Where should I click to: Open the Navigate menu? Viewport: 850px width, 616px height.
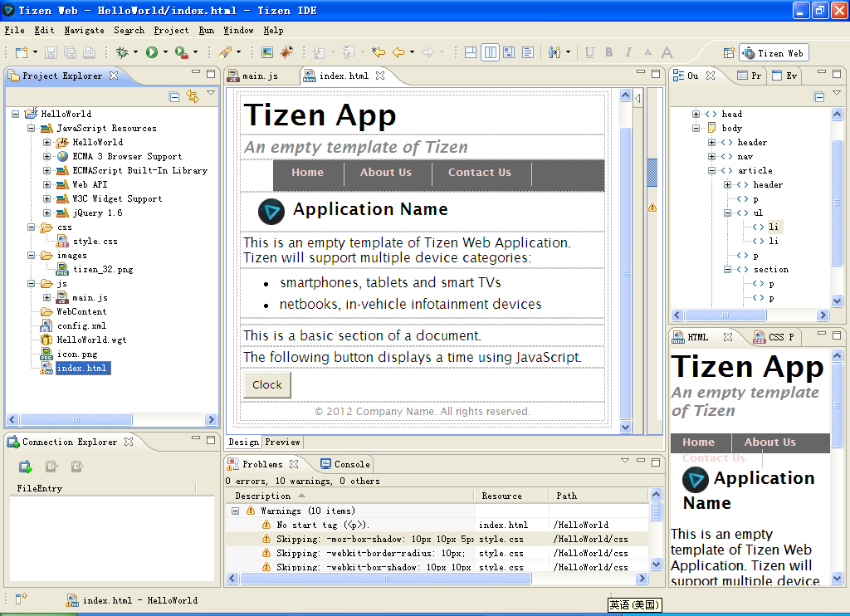coord(84,31)
